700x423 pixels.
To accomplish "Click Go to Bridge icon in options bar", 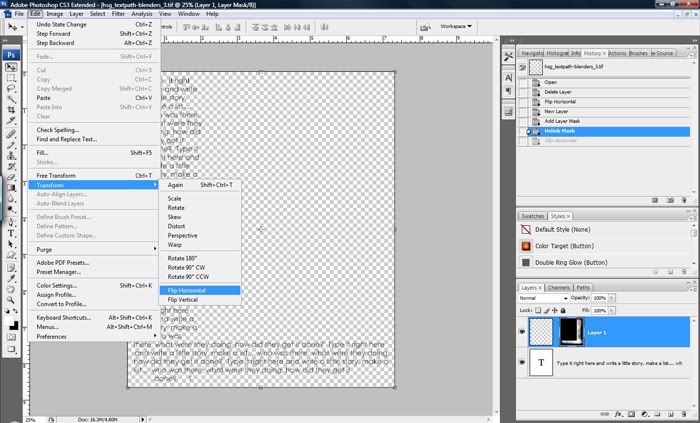I will point(425,27).
